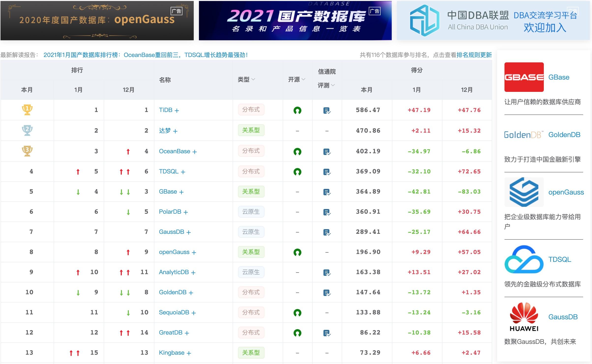Open the 类型 column filter dropdown

coord(253,79)
